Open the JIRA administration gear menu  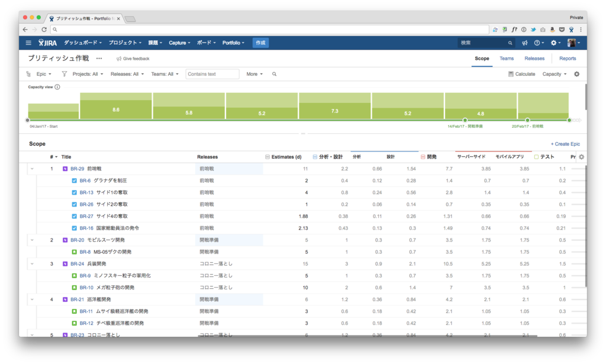pyautogui.click(x=555, y=43)
